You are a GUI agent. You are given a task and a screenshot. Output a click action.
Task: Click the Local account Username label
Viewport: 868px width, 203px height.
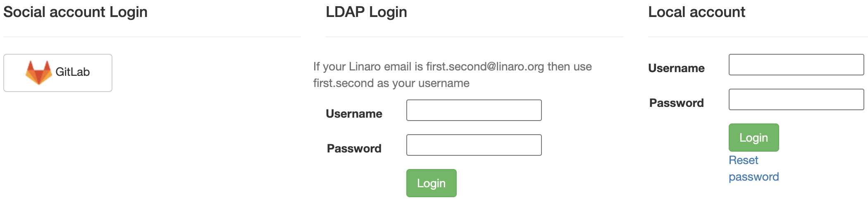676,68
